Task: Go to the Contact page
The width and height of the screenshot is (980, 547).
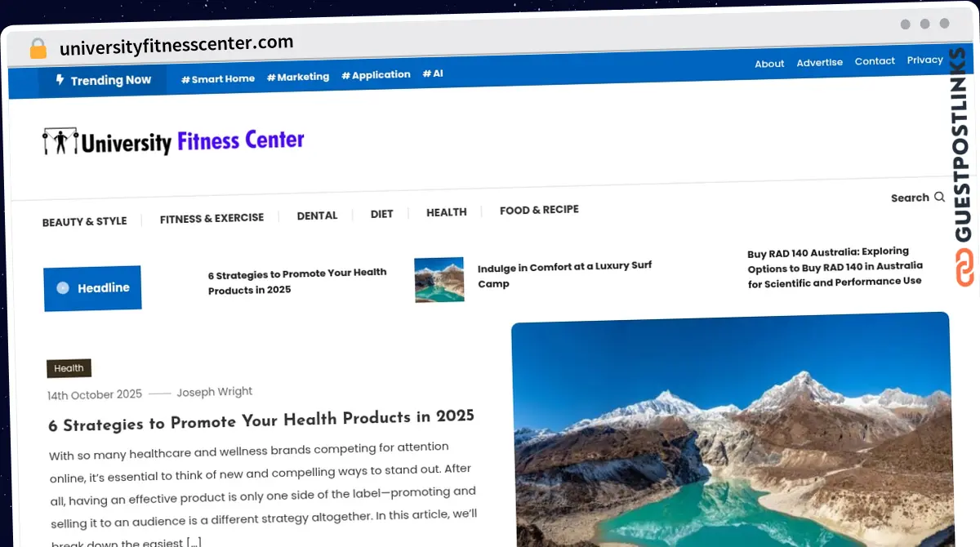Action: click(875, 61)
